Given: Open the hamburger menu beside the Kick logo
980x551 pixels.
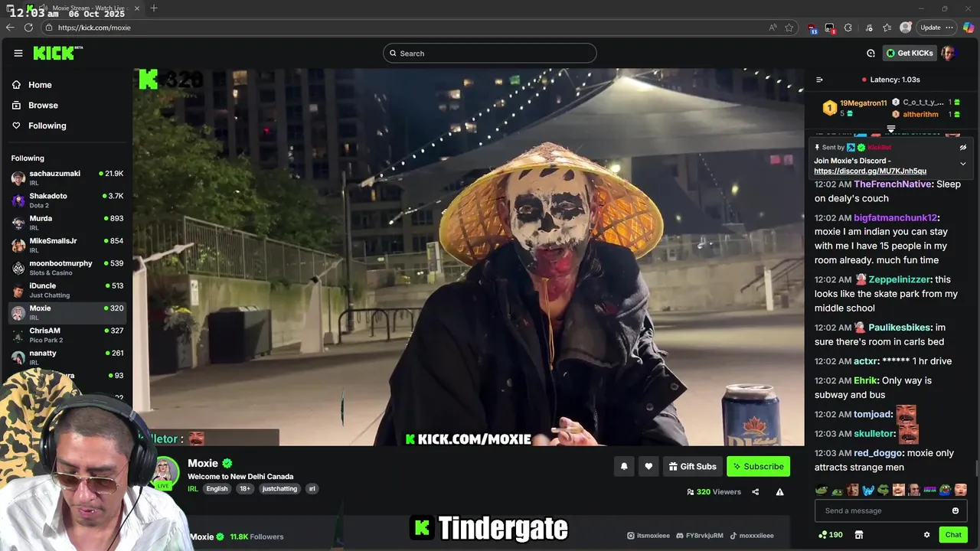Looking at the screenshot, I should [x=18, y=53].
